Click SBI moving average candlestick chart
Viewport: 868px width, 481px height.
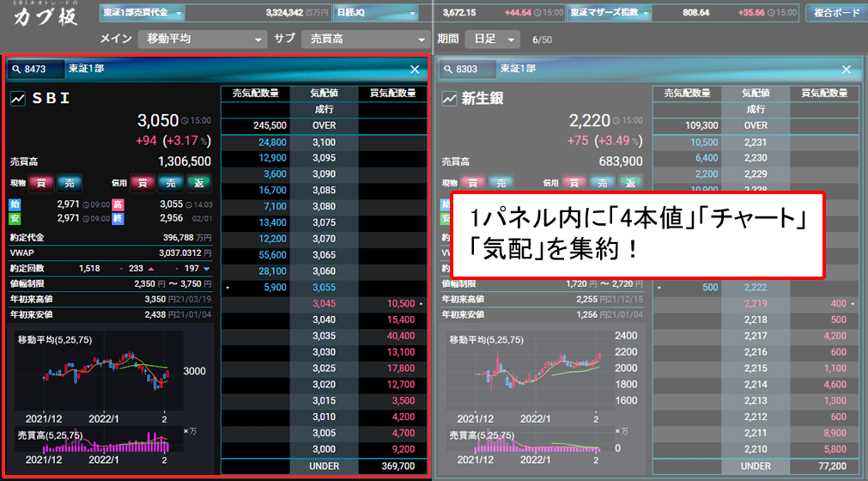(x=99, y=371)
